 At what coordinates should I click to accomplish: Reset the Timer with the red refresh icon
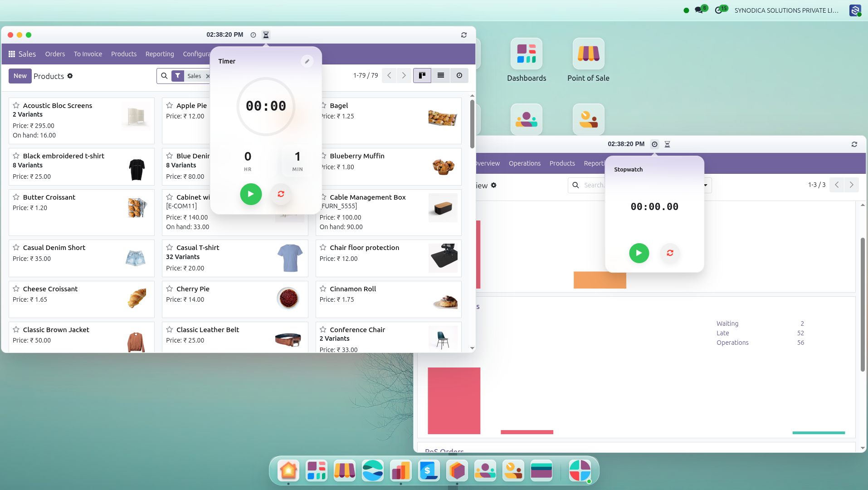click(x=281, y=194)
